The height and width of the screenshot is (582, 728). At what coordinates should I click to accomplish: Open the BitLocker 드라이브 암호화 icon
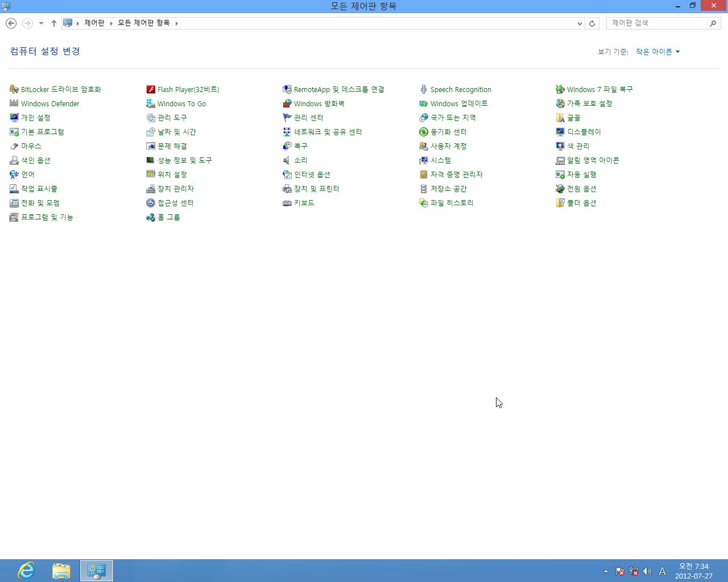(x=14, y=89)
